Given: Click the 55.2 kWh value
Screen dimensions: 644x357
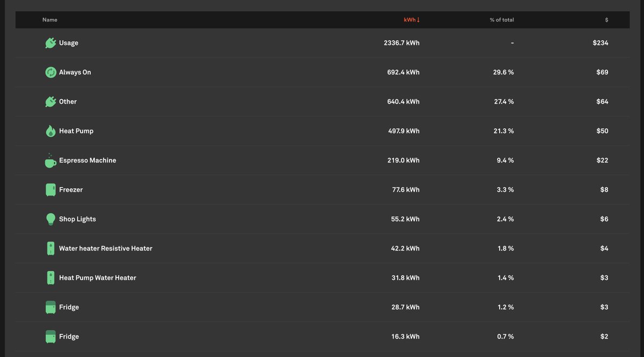Looking at the screenshot, I should pos(406,219).
